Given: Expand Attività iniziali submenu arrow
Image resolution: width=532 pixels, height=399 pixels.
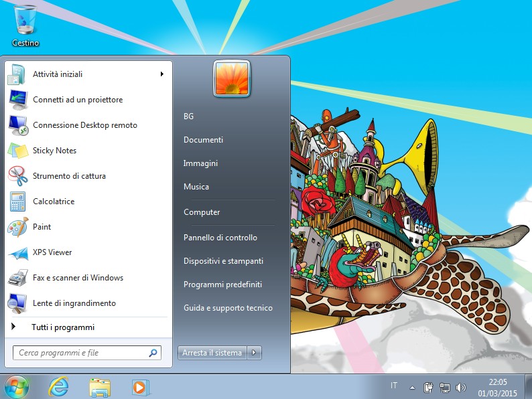Looking at the screenshot, I should tap(162, 74).
